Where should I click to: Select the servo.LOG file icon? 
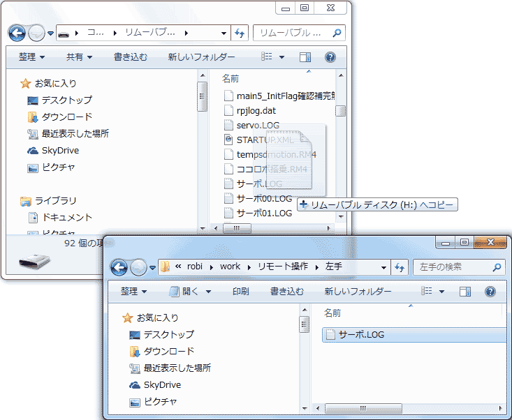click(x=228, y=125)
